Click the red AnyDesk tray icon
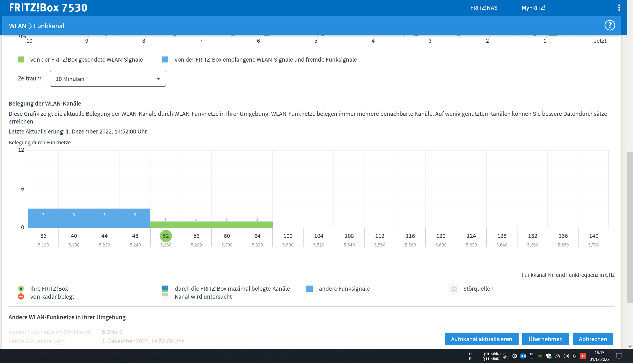This screenshot has width=633, height=364. click(583, 356)
